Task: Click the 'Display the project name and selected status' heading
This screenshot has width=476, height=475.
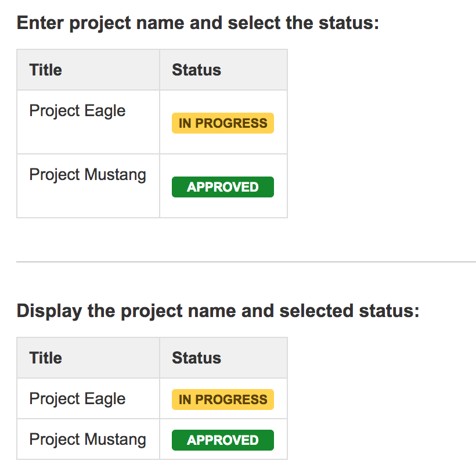Action: tap(218, 311)
